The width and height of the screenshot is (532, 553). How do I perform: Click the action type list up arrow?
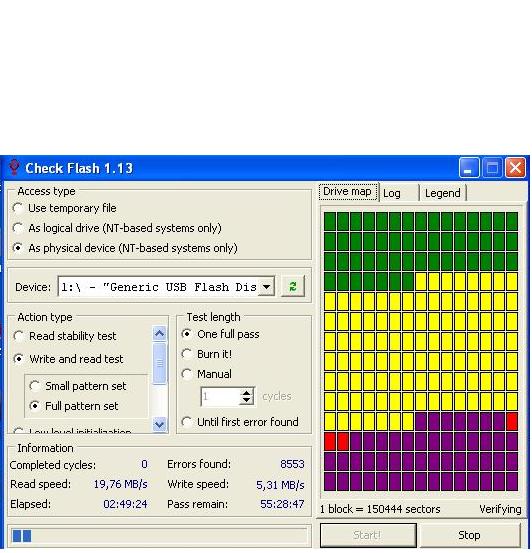click(159, 333)
